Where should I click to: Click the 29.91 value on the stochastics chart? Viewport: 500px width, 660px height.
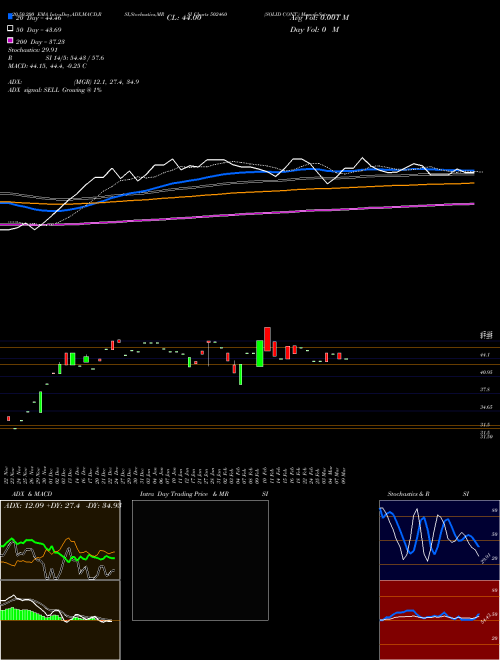click(486, 559)
